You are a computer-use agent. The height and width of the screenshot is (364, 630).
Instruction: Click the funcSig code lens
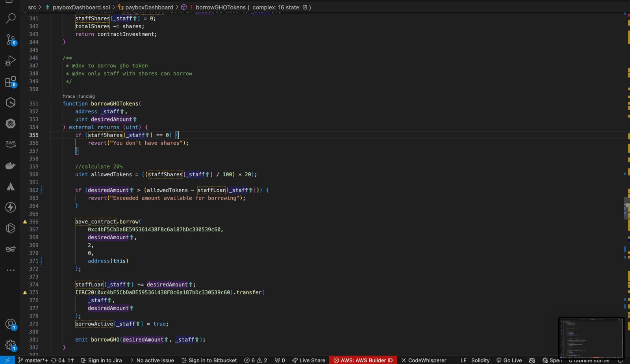[87, 96]
